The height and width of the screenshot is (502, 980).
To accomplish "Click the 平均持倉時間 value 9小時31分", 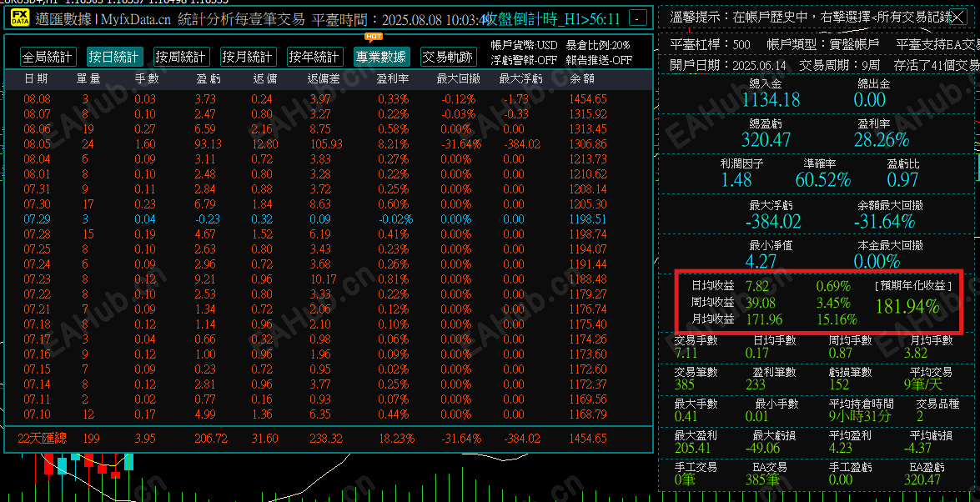I will 859,416.
